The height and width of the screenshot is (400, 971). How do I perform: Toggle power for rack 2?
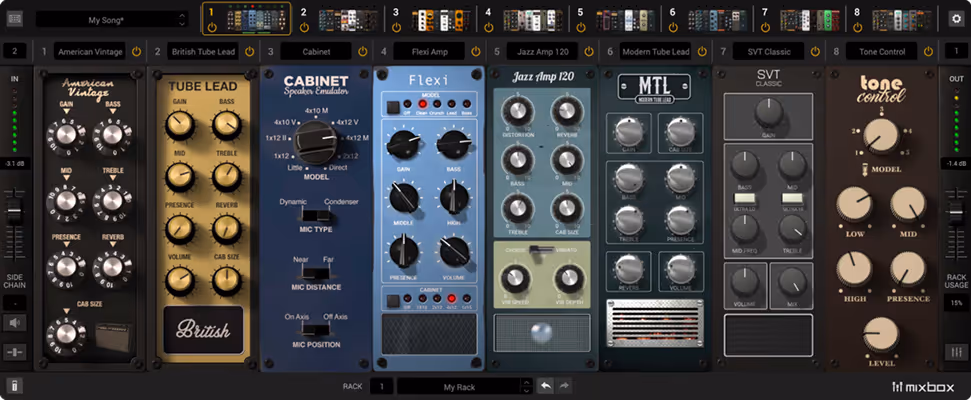304,27
